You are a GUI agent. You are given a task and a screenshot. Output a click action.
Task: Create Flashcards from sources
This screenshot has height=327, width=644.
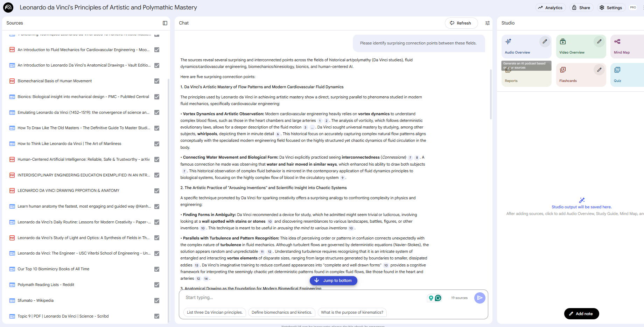[581, 75]
